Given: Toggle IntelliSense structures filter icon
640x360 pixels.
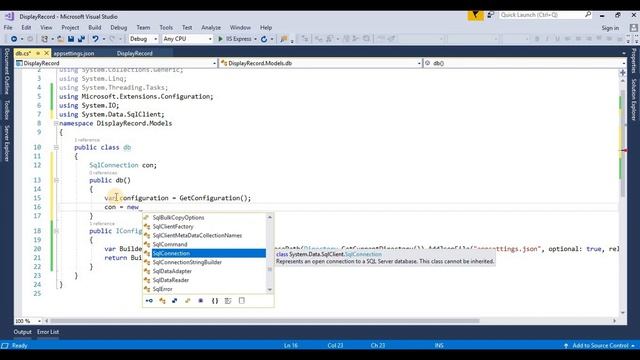Looking at the screenshot, I should [175, 301].
